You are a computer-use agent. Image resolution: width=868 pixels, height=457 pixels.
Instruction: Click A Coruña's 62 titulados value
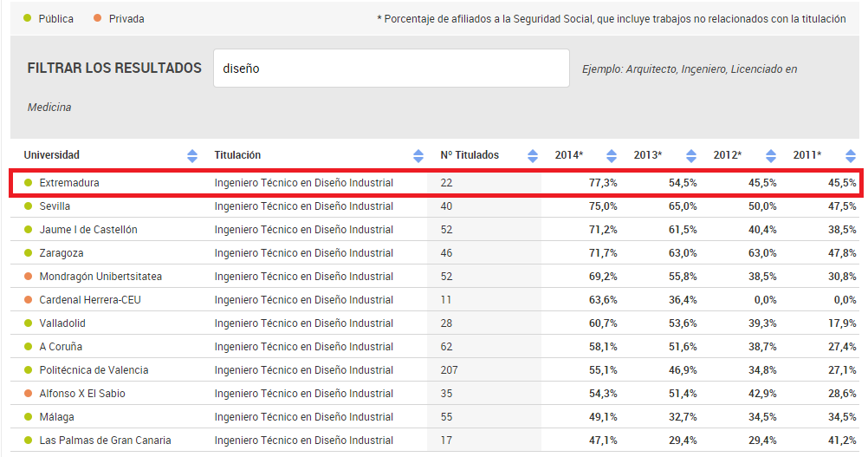[446, 347]
